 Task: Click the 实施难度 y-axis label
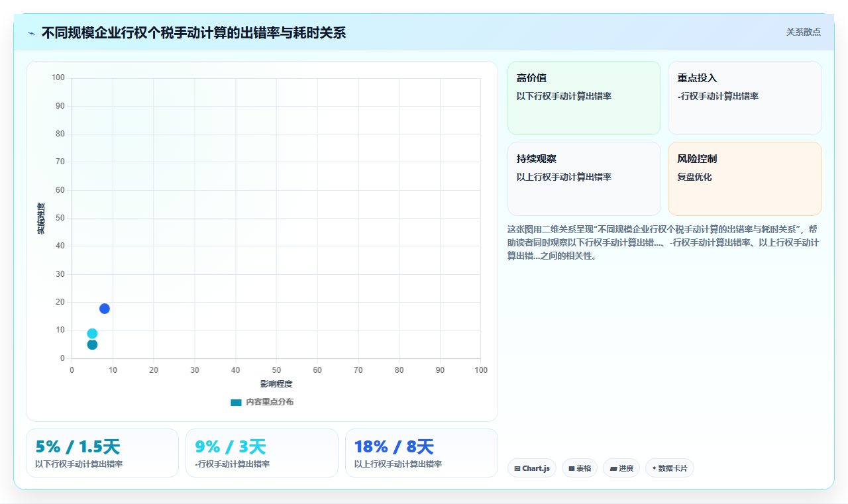(41, 219)
